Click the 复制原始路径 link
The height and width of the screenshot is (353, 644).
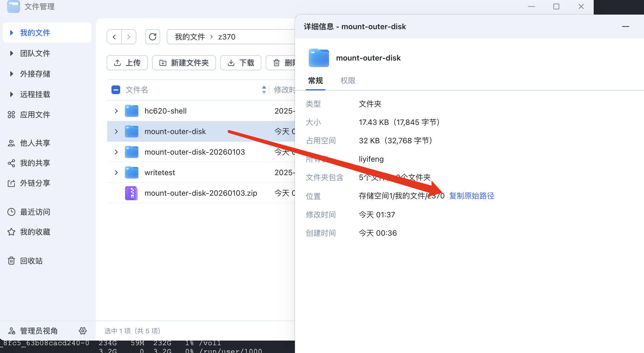point(472,196)
